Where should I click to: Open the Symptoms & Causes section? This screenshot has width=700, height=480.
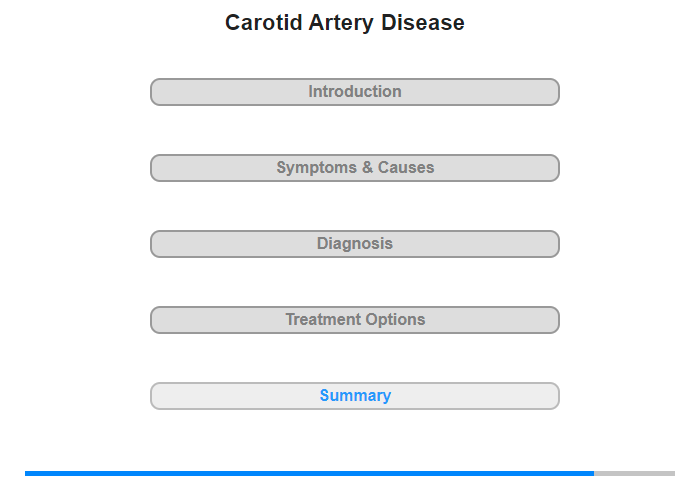[355, 168]
